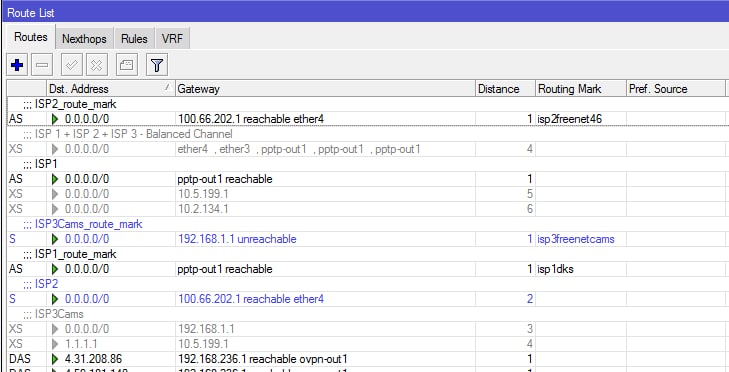This screenshot has height=372, width=729.
Task: Disable route with X icon
Action: 96,65
